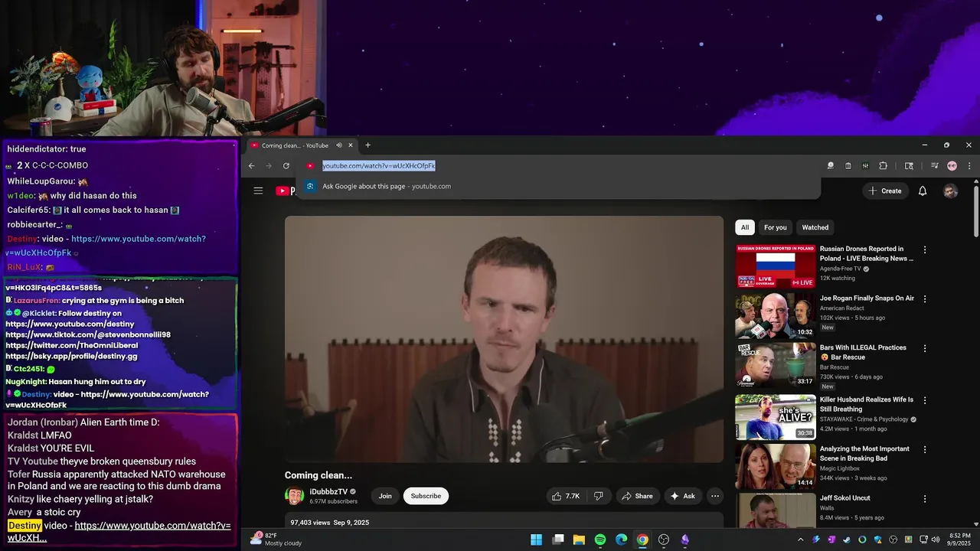Click the taskbar clock 8:52 PM
Viewport: 980px width, 551px height.
960,540
